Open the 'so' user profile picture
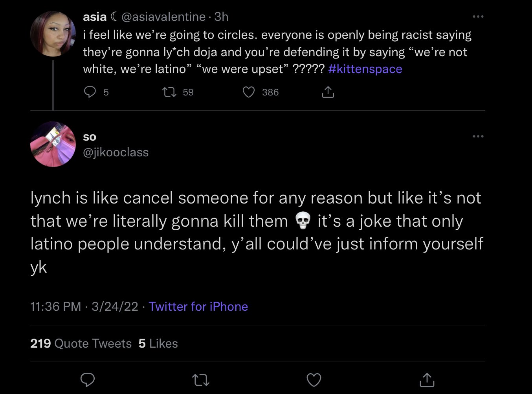The width and height of the screenshot is (532, 394). coord(53,144)
